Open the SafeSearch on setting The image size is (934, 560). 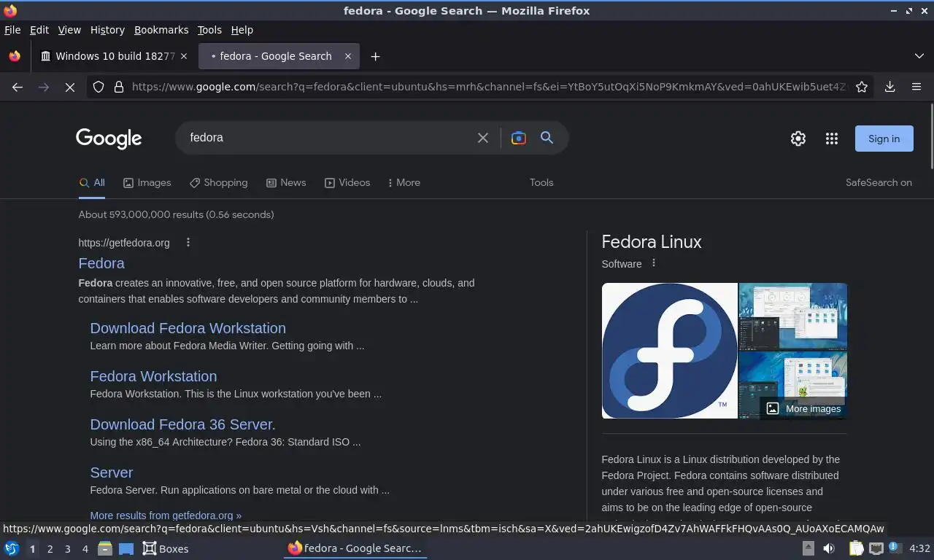click(879, 182)
